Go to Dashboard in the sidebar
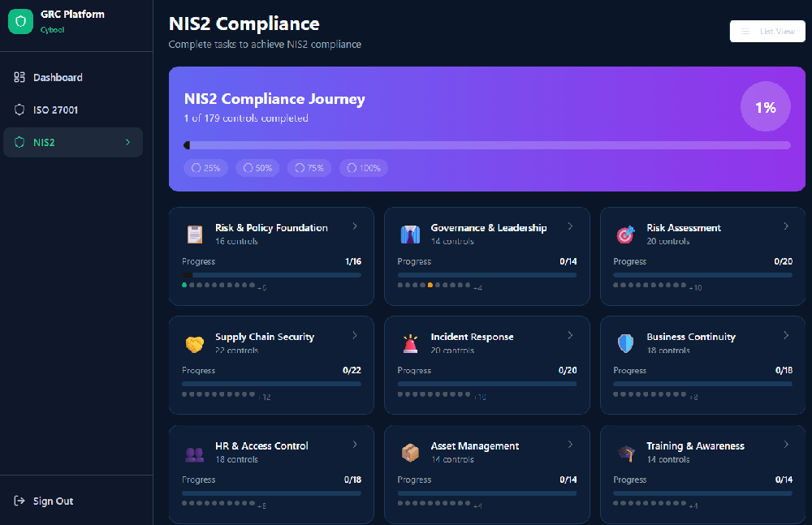812x525 pixels. click(73, 77)
